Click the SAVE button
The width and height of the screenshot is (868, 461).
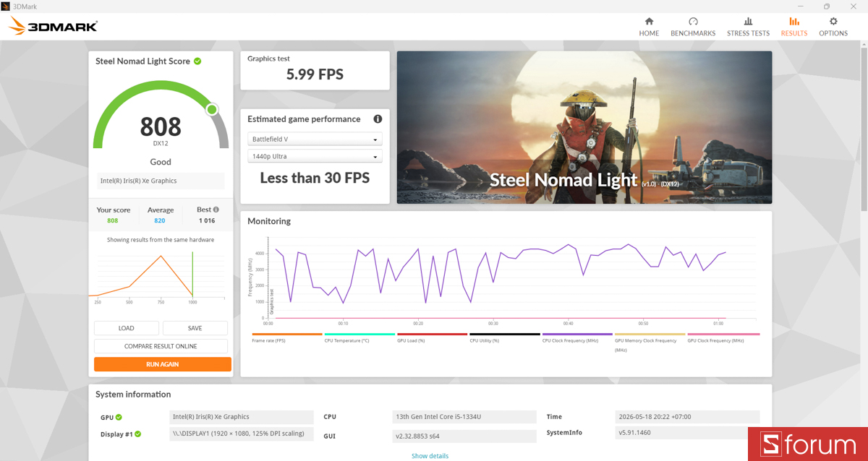click(195, 328)
